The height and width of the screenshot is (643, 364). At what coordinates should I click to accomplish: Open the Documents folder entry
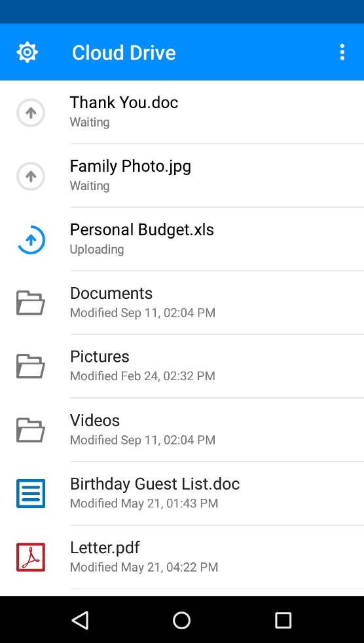[x=182, y=303]
